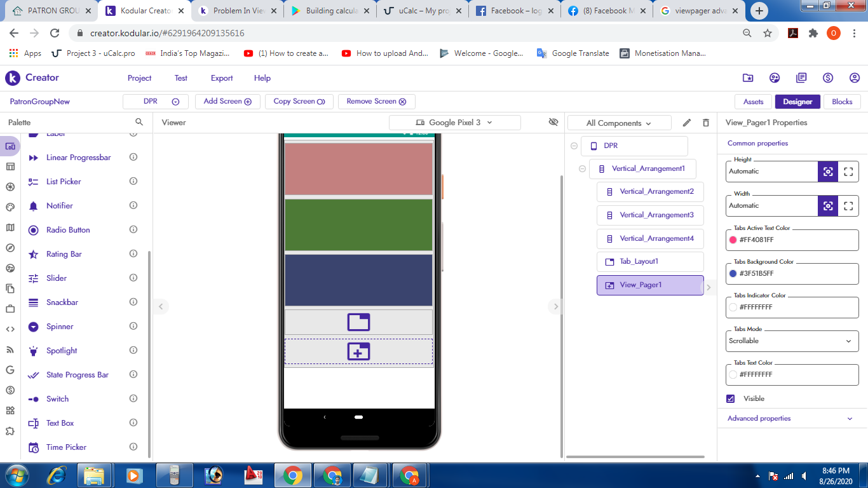Screen dimensions: 868x488
Task: Click the search icon in the Palette
Action: coord(139,122)
